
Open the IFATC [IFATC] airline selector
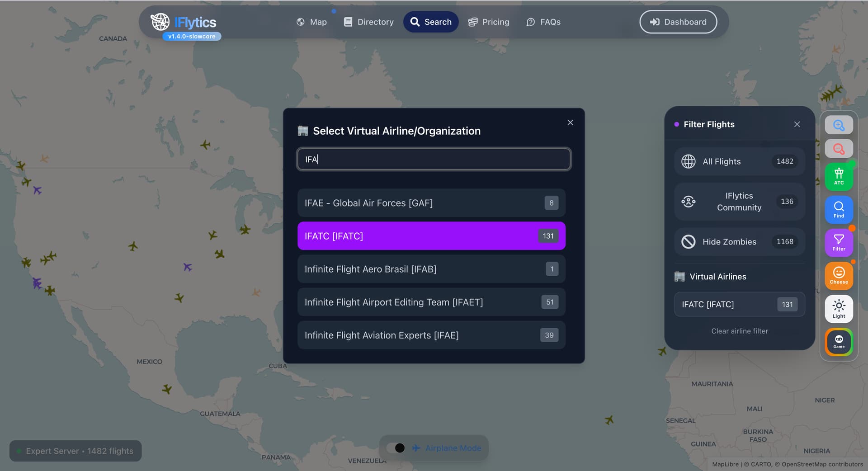740,304
